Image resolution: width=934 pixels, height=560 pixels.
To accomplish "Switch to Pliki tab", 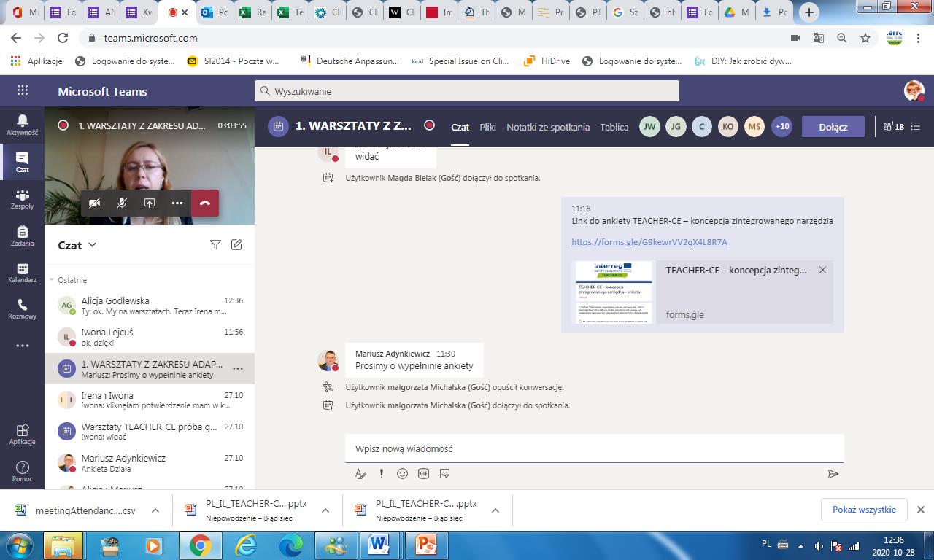I will 487,127.
